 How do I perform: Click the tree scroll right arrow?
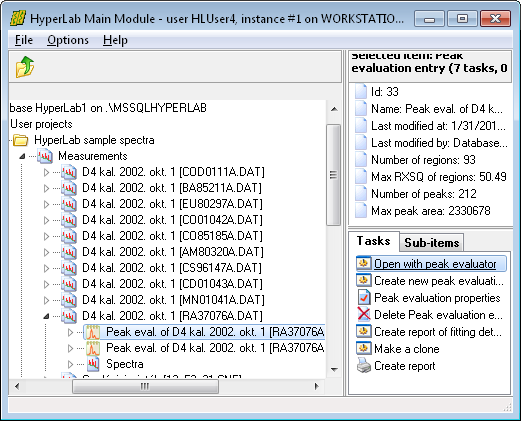pyautogui.click(x=317, y=386)
